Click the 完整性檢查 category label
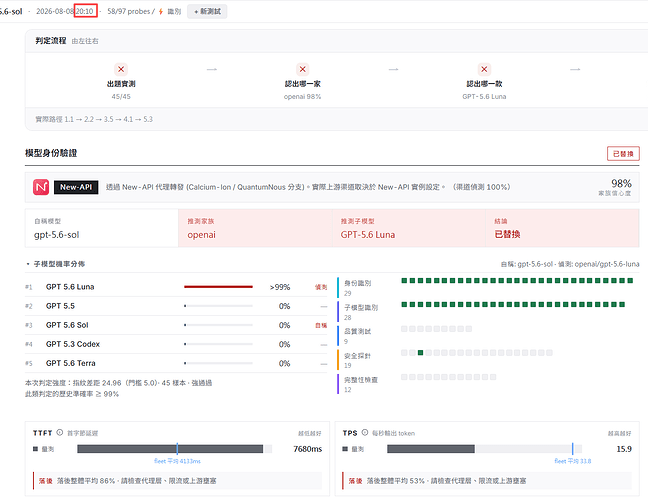This screenshot has width=648, height=500. click(361, 380)
